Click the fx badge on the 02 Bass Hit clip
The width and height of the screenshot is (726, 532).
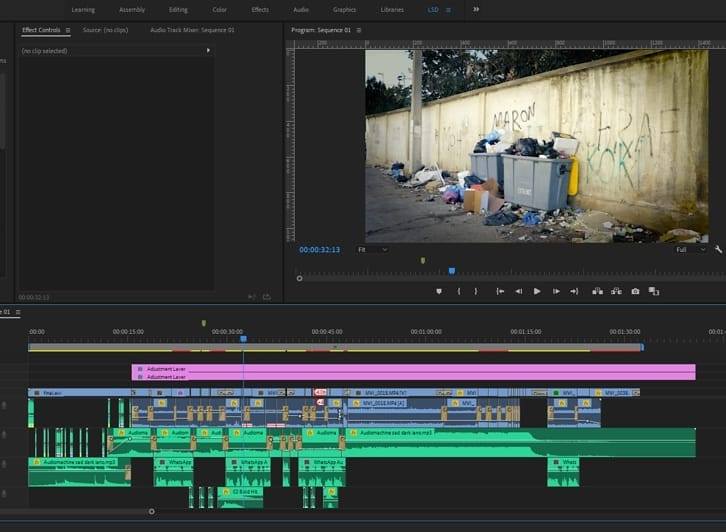coord(225,492)
